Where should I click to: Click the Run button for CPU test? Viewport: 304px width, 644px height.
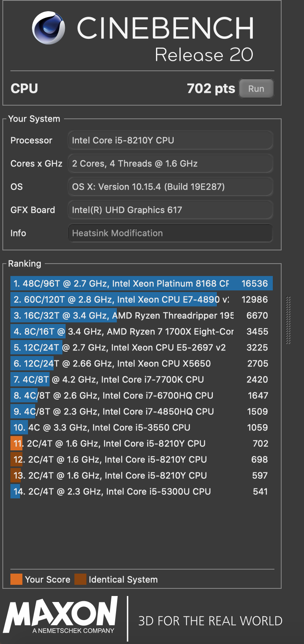[256, 88]
